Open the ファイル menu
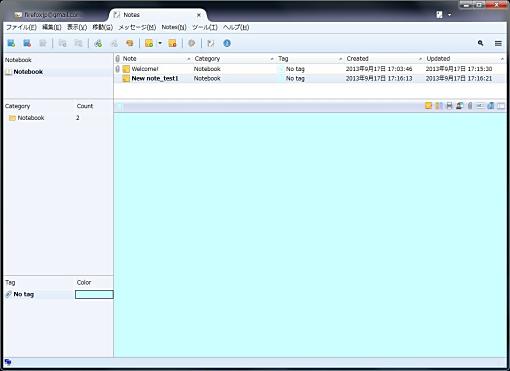 21,27
